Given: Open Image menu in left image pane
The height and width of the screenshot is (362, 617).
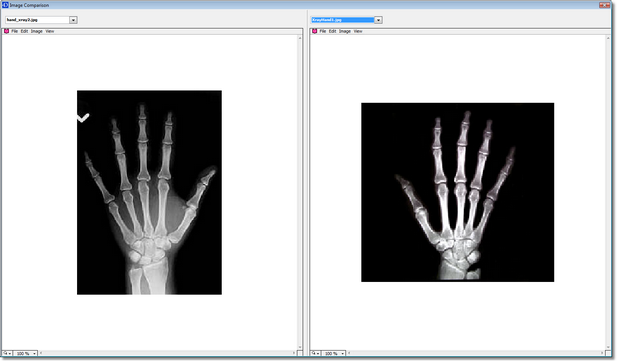Looking at the screenshot, I should tap(37, 31).
